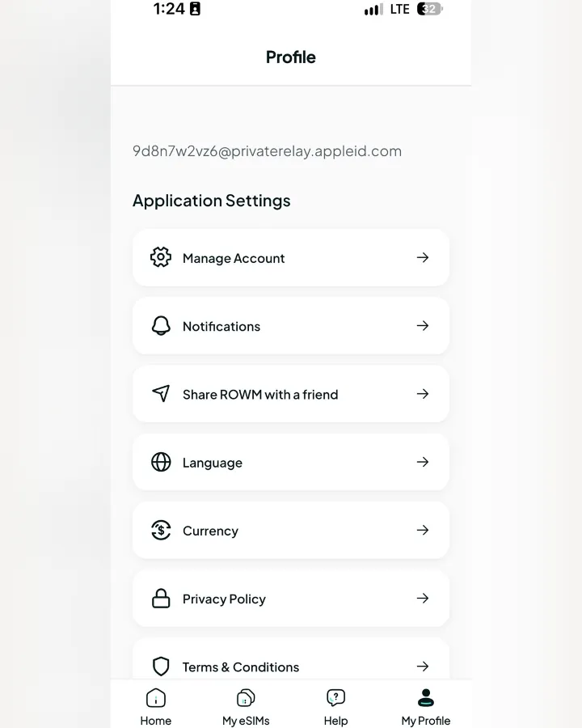Expand Manage Account with its arrow

click(422, 257)
